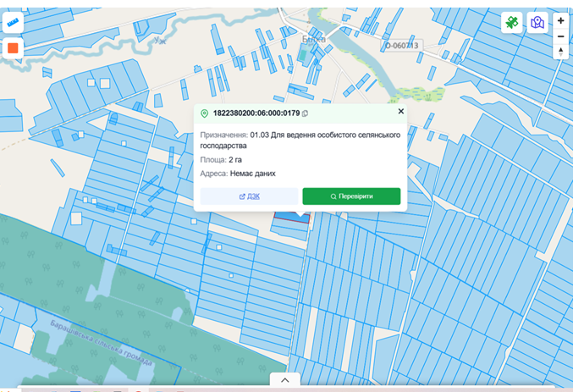Reset map compass orientation
Viewport: 573px width, 392px height.
[x=560, y=52]
